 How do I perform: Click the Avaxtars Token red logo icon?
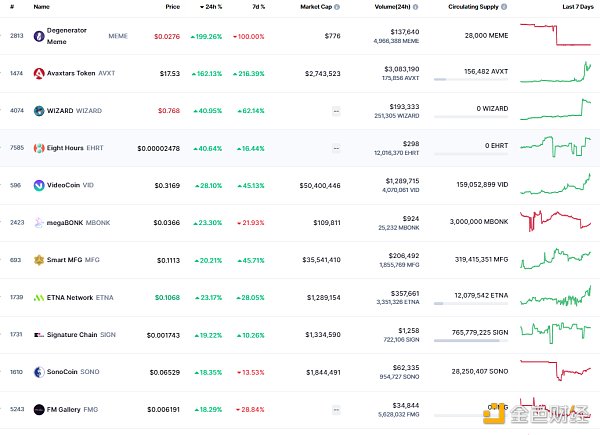(38, 73)
